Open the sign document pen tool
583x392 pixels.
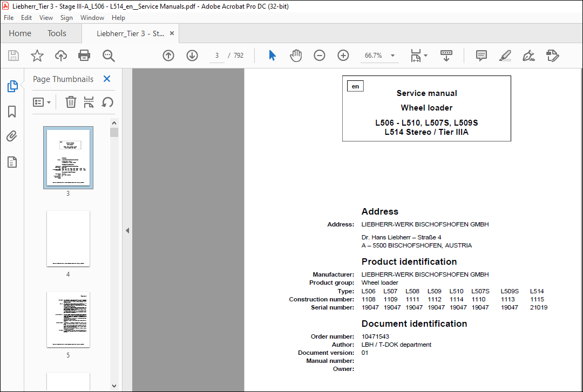[528, 56]
